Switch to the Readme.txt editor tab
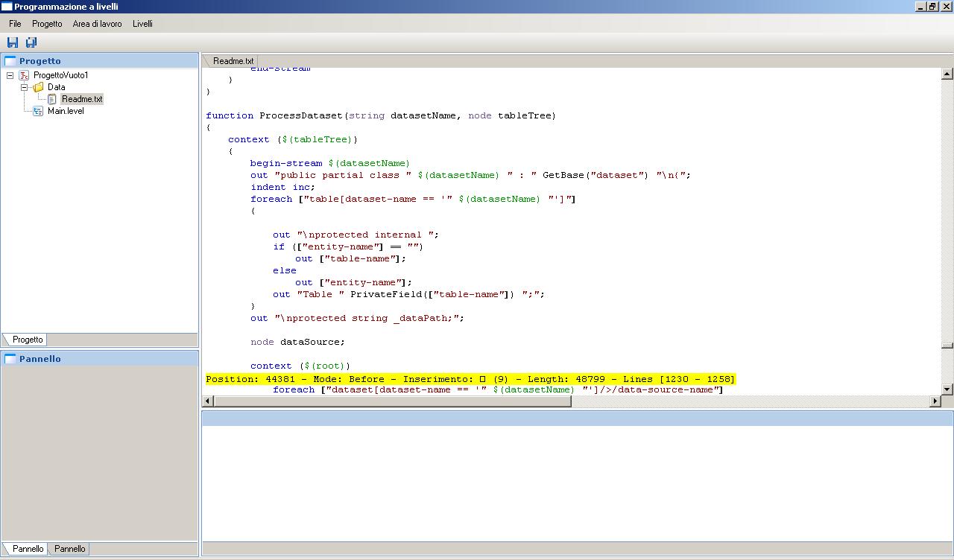Screen dimensions: 954x560 [233, 61]
